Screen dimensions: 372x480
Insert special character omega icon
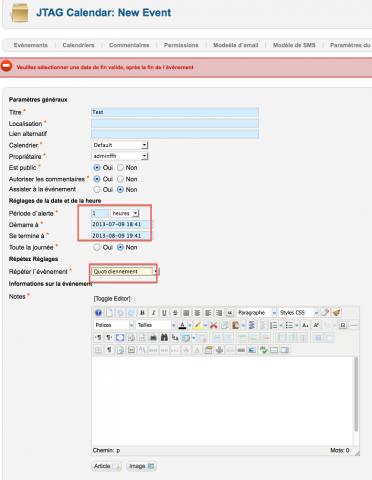coord(343,325)
